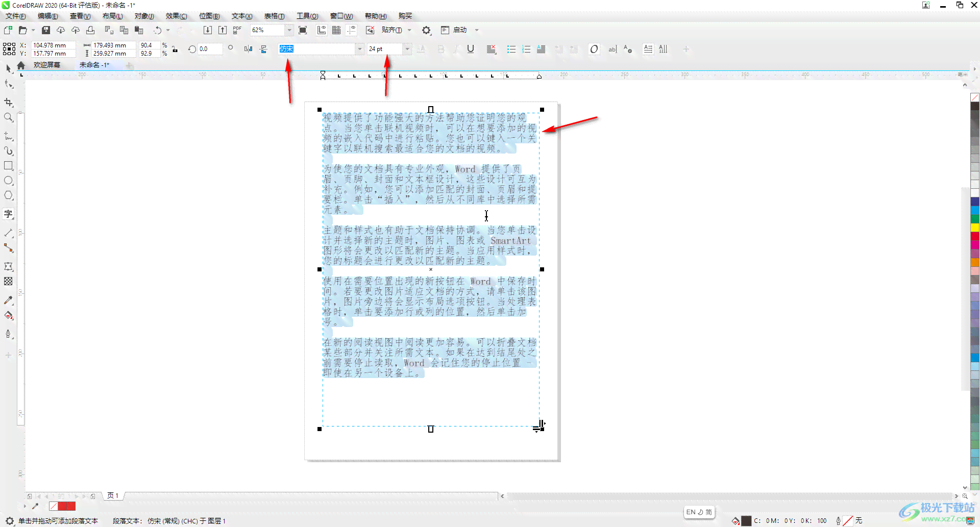Viewport: 980px width, 527px height.
Task: Select the Zoom magnifier tool
Action: click(x=8, y=117)
